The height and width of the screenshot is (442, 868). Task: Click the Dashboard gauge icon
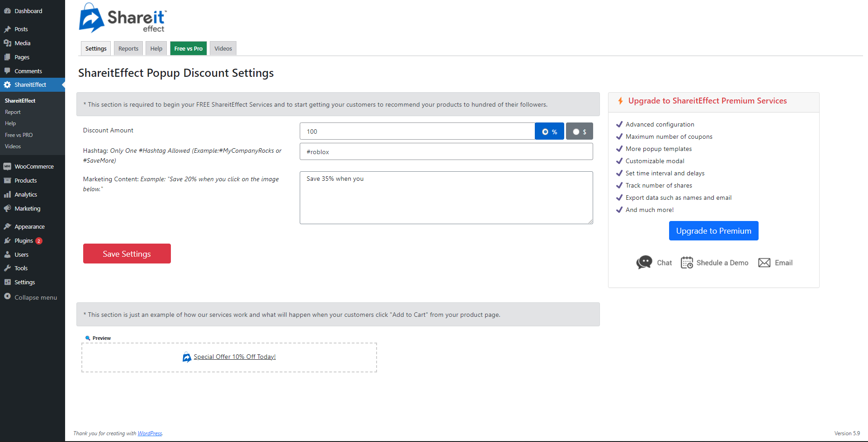7,11
